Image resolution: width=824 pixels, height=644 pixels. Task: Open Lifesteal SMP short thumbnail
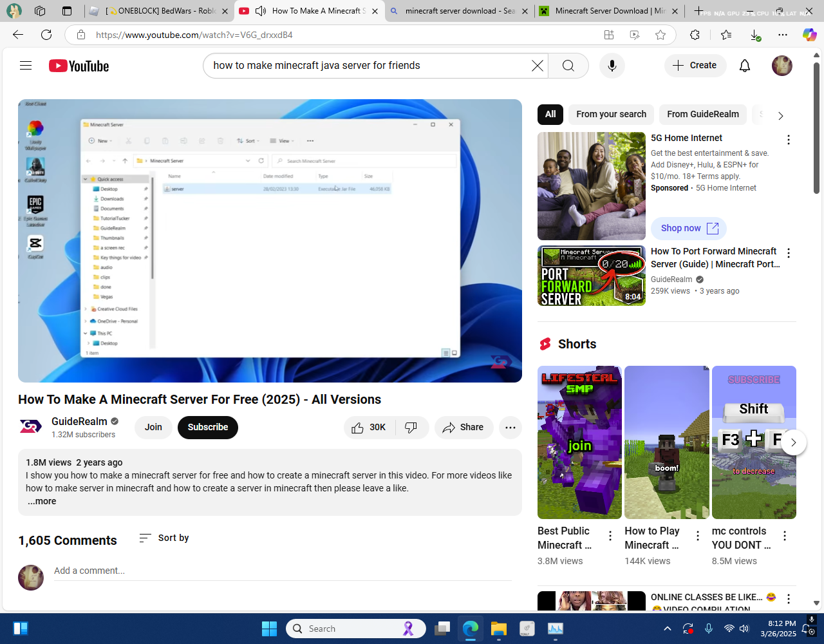(x=580, y=442)
